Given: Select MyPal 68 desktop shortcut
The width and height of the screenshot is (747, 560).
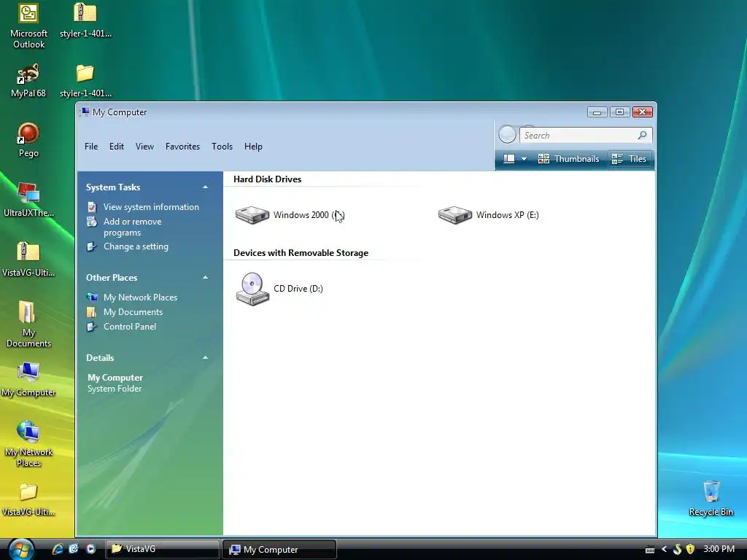Looking at the screenshot, I should point(28,81).
